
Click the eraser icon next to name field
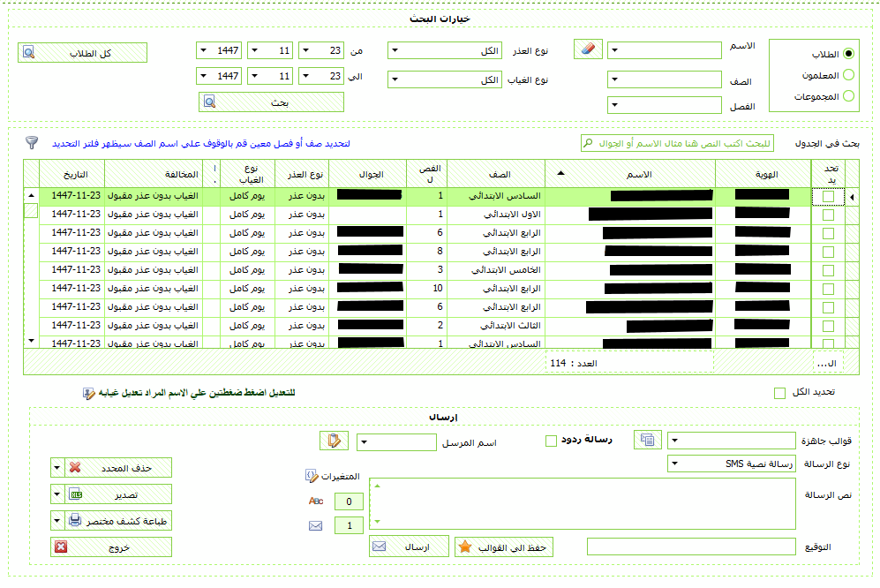click(x=588, y=49)
